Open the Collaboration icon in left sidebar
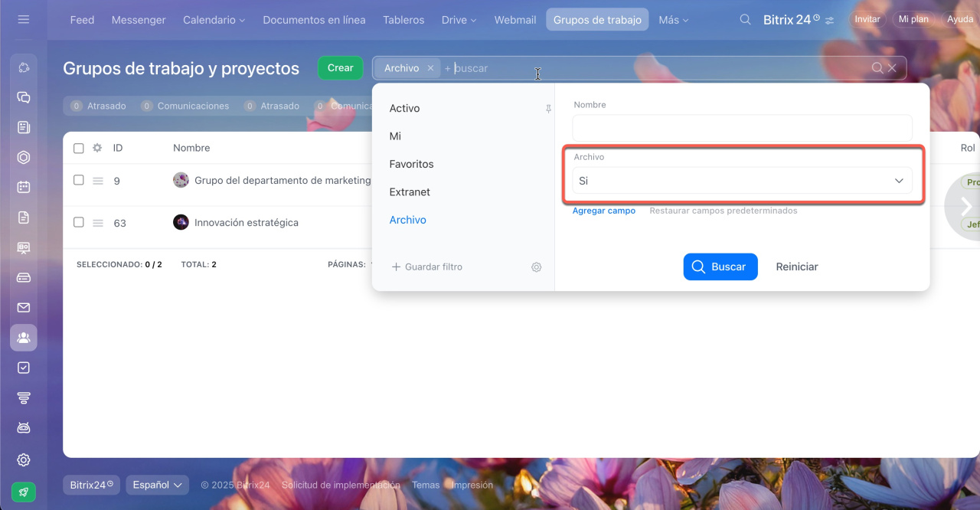 click(24, 67)
